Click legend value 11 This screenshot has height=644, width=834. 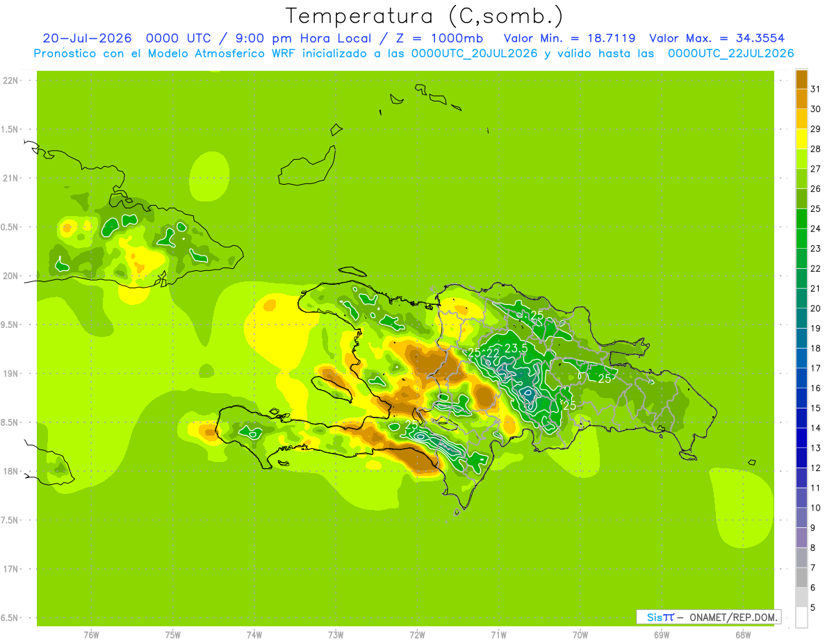click(816, 488)
